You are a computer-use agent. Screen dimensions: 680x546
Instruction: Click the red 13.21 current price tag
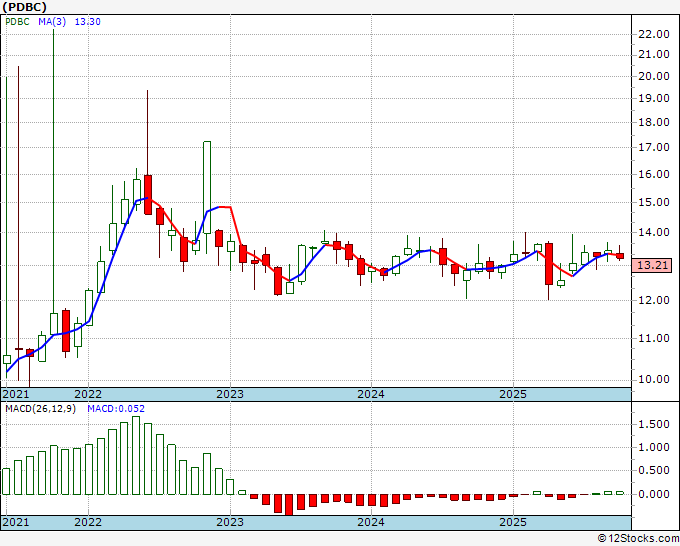coord(653,265)
